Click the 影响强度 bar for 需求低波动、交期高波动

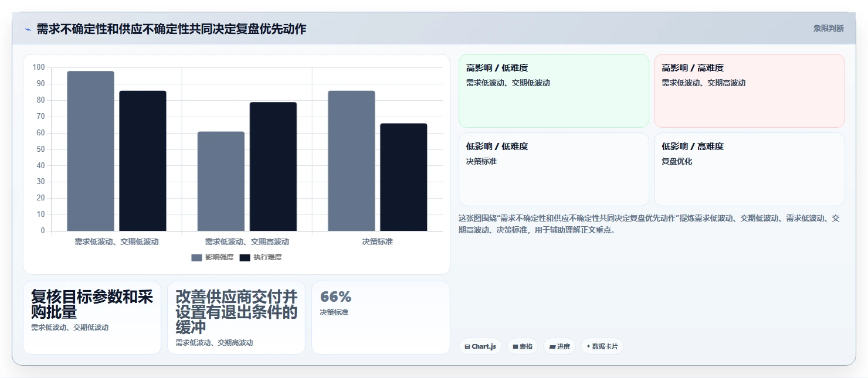(221, 181)
